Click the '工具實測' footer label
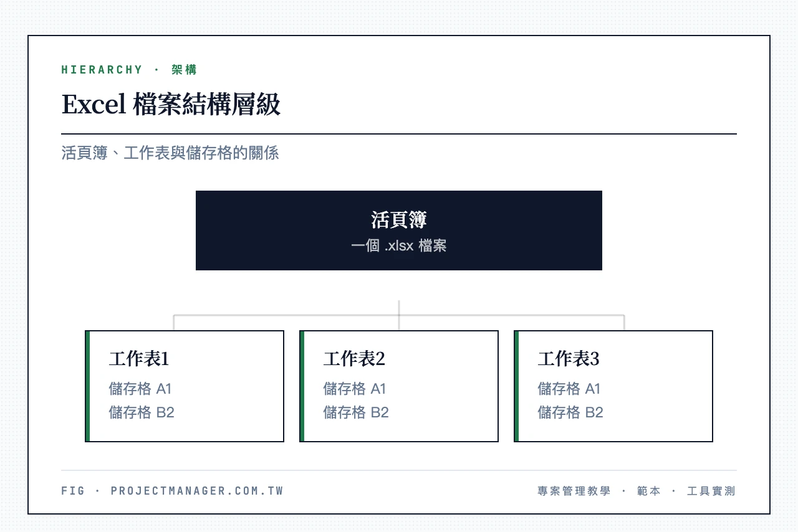The height and width of the screenshot is (532, 798). pyautogui.click(x=711, y=491)
